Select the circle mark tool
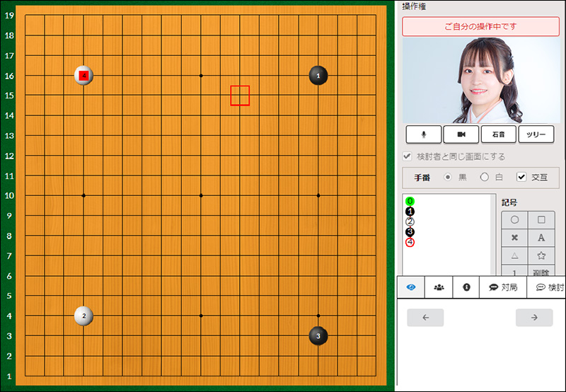The image size is (566, 392). pos(514,220)
